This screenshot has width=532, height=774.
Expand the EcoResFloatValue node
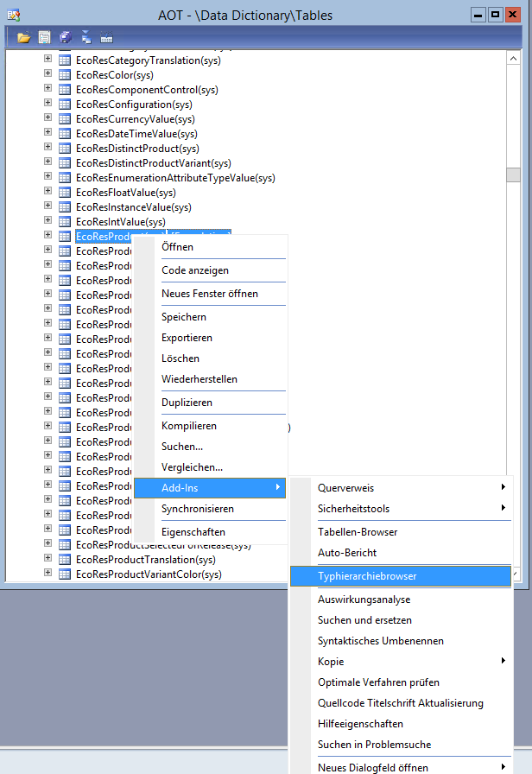point(47,191)
